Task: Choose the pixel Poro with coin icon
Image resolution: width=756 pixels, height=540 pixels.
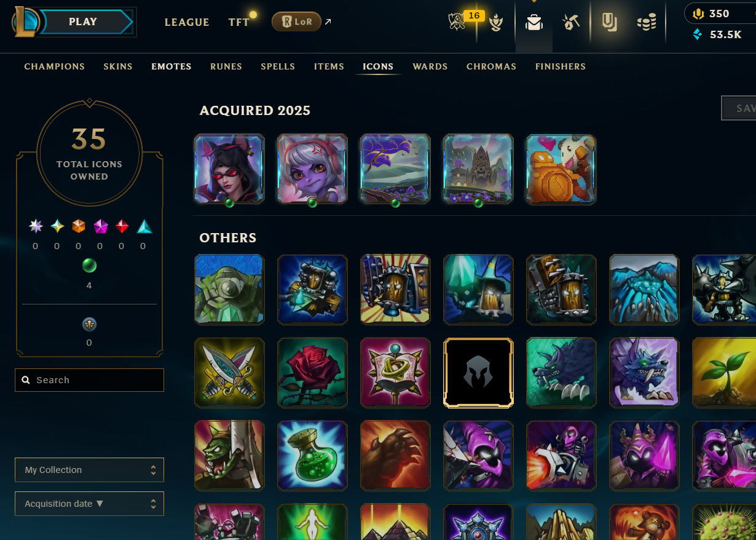Action: 561,169
